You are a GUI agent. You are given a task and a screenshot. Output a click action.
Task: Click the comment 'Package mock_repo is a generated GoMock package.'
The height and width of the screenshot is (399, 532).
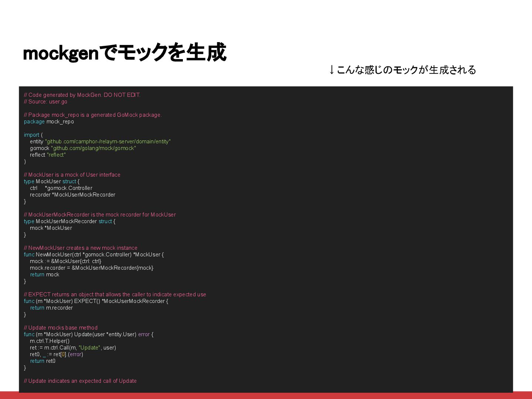(x=93, y=115)
